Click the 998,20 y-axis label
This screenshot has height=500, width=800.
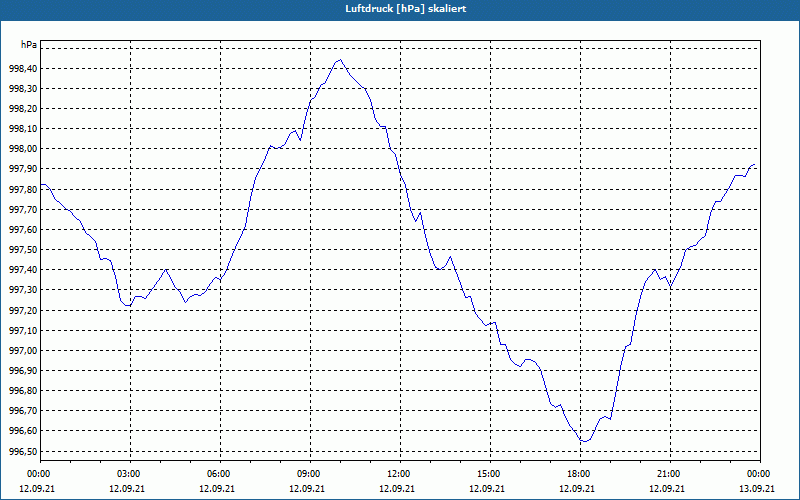23,109
